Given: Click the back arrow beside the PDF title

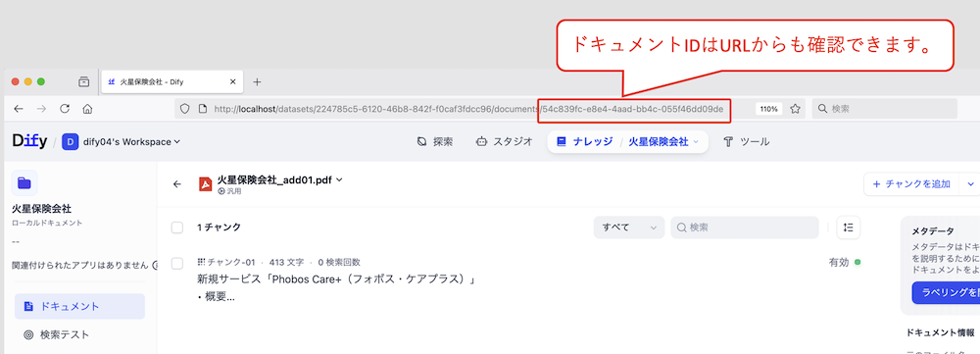Looking at the screenshot, I should pos(176,184).
